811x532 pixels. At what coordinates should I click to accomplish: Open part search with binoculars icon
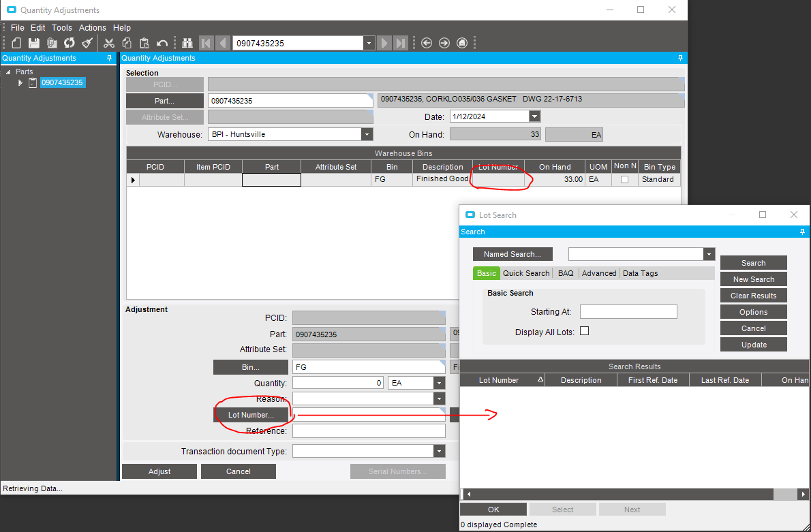point(187,43)
